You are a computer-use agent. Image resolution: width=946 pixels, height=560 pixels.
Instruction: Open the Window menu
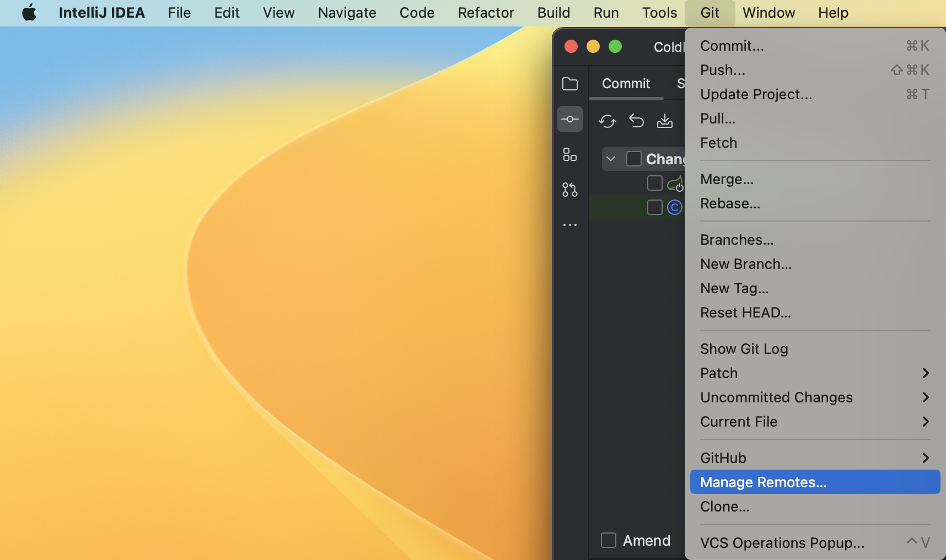(x=769, y=13)
